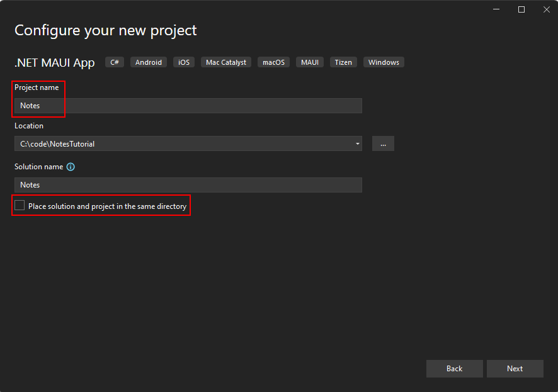This screenshot has width=558, height=392.
Task: Click into the Project name field
Action: tap(189, 105)
